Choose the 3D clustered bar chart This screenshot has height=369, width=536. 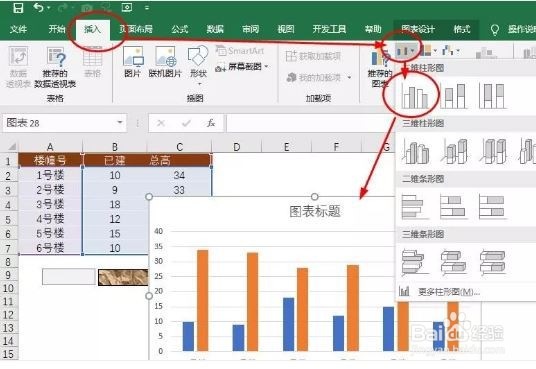pyautogui.click(x=414, y=262)
